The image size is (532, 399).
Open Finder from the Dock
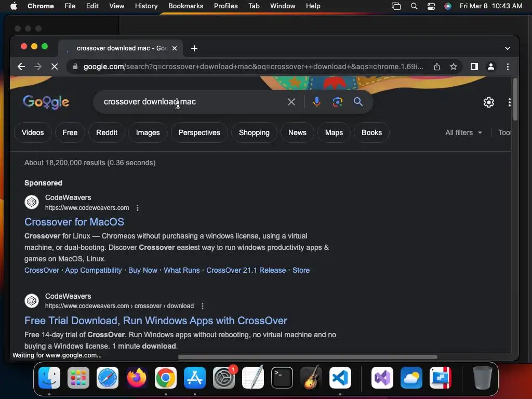pyautogui.click(x=49, y=378)
